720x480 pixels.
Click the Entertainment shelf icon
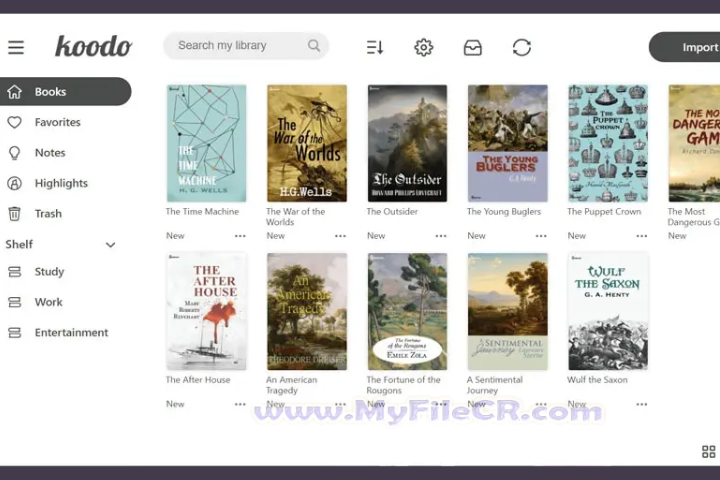15,333
